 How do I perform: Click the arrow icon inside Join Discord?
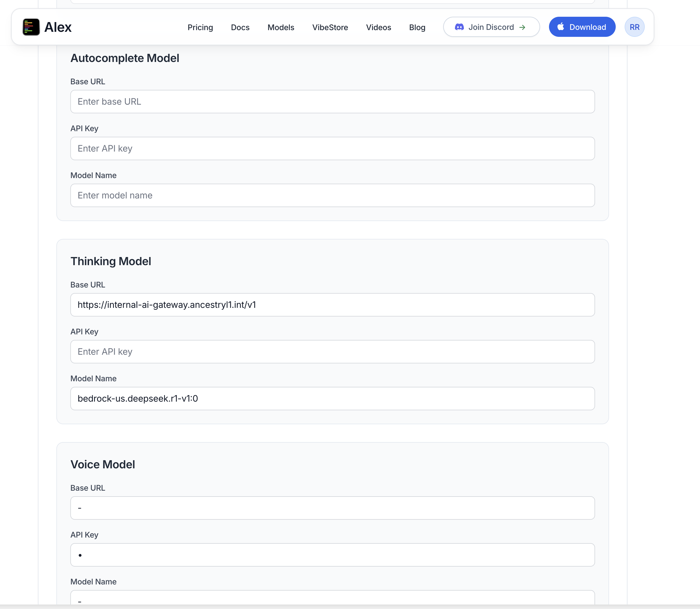522,27
